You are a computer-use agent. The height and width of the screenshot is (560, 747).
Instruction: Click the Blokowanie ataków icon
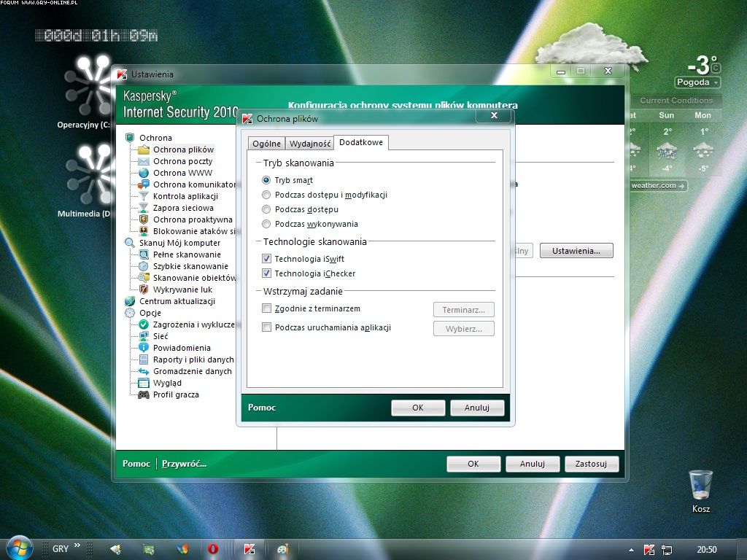click(144, 231)
